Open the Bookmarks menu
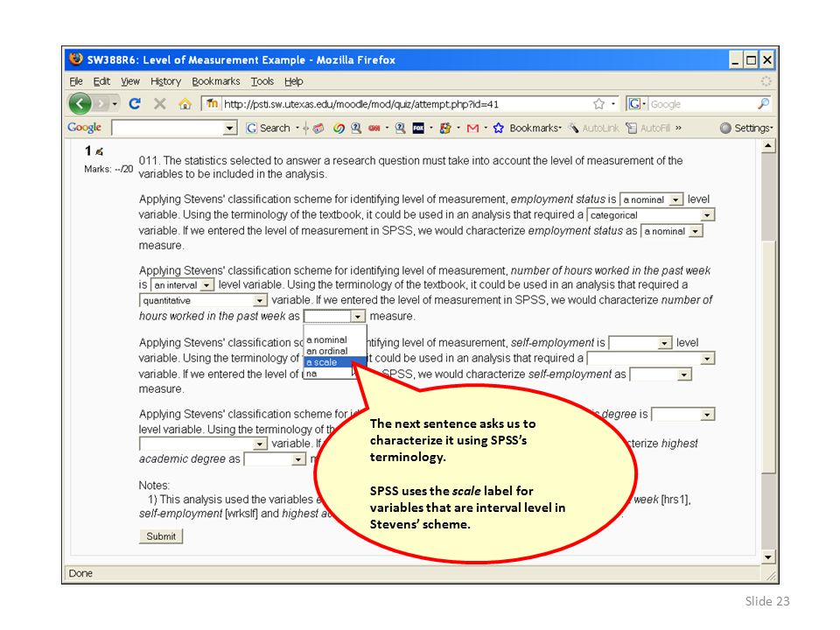This screenshot has width=840, height=630. [x=216, y=81]
